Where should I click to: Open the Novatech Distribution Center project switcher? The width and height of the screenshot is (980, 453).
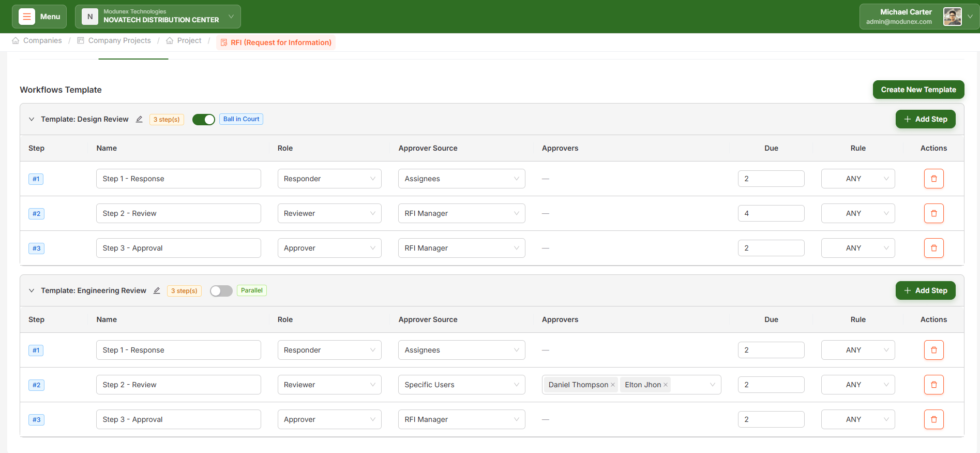point(158,17)
